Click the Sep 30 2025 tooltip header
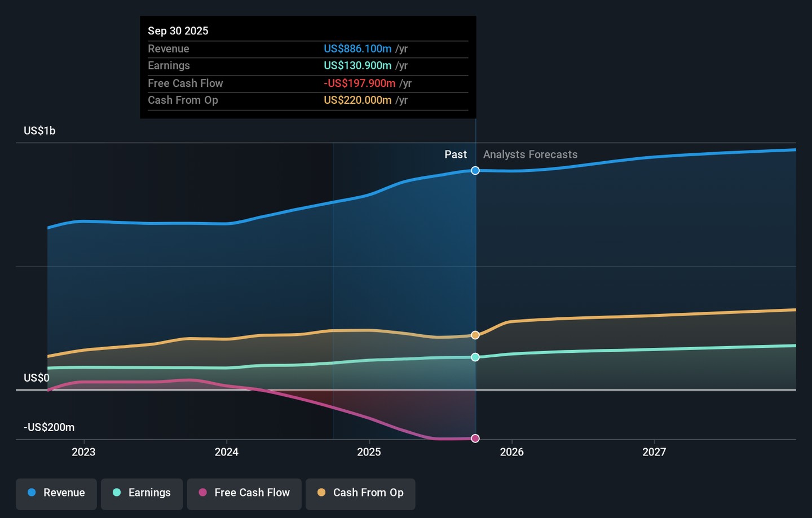Image resolution: width=812 pixels, height=518 pixels. point(178,31)
